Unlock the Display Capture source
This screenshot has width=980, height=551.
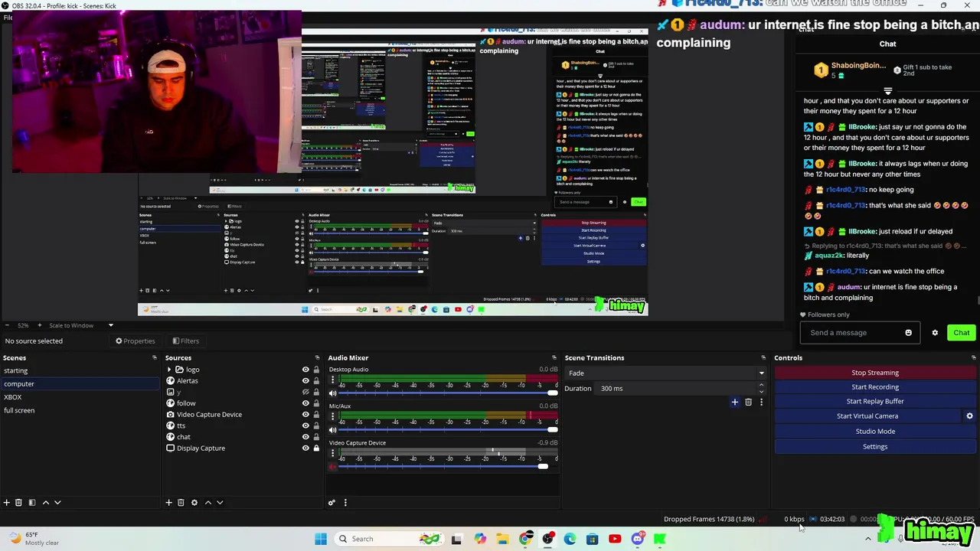pyautogui.click(x=316, y=448)
